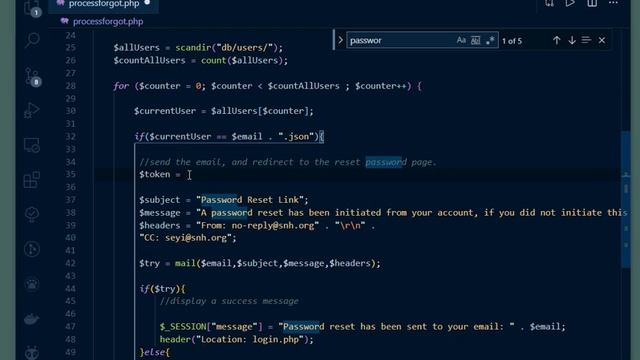This screenshot has height=360, width=640.
Task: Toggle Find in Selection option
Action: pos(586,40)
